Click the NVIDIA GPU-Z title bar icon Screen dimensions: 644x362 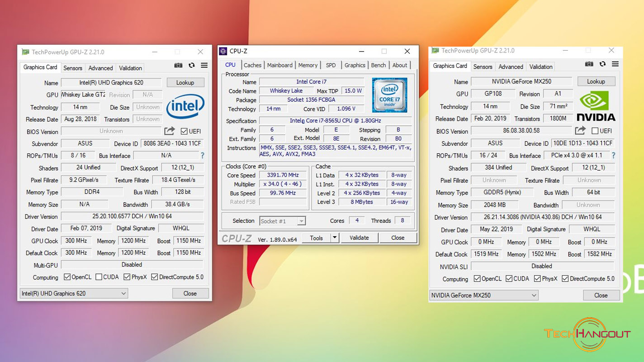click(x=436, y=51)
